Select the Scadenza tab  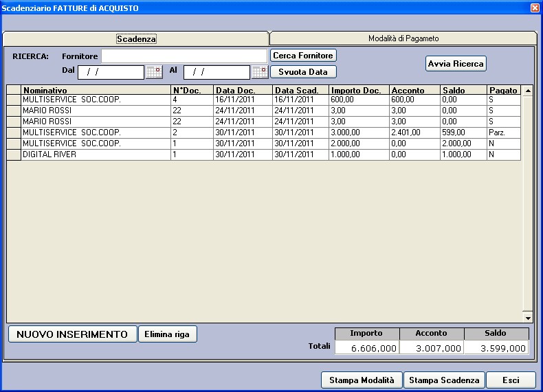136,39
